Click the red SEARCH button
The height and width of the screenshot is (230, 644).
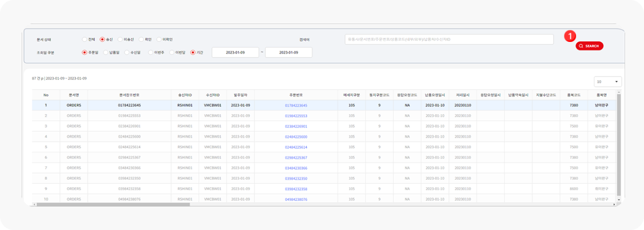[589, 46]
